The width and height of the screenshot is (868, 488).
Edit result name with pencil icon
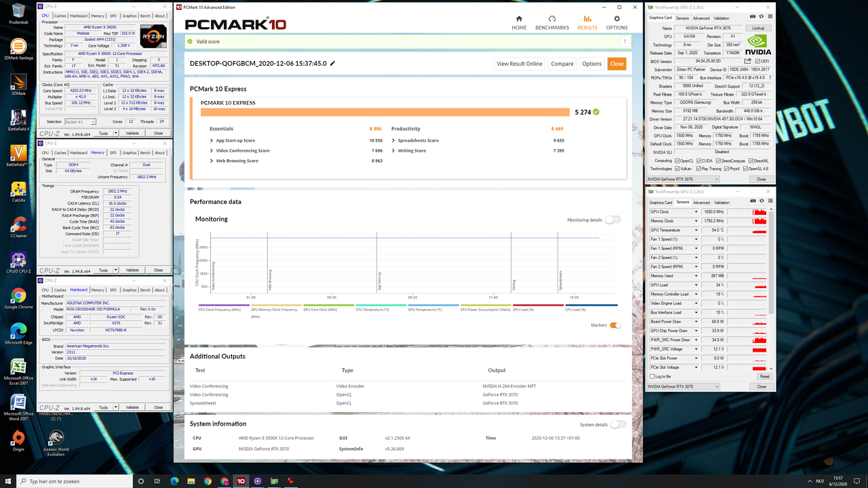pyautogui.click(x=332, y=64)
